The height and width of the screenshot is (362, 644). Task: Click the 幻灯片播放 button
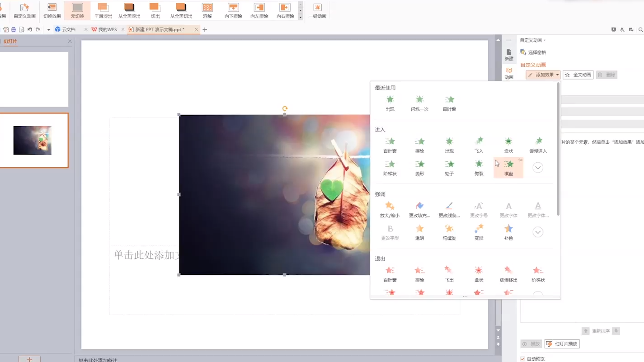[562, 344]
